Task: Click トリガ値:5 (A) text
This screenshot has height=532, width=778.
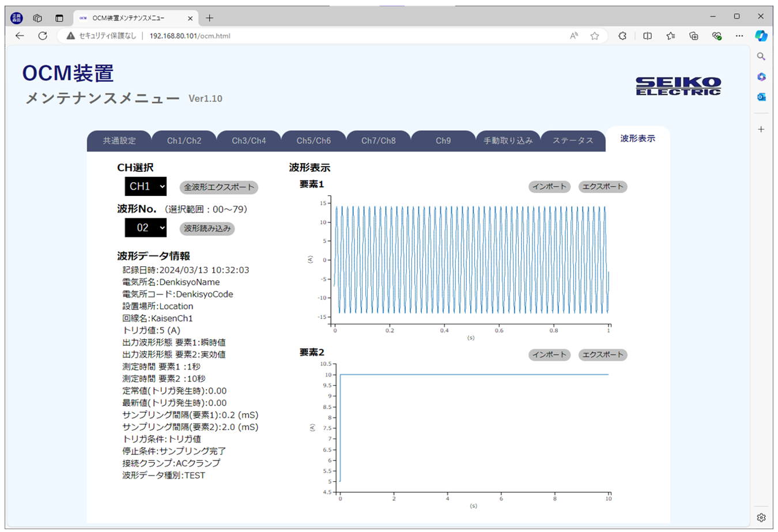Action: tap(152, 330)
